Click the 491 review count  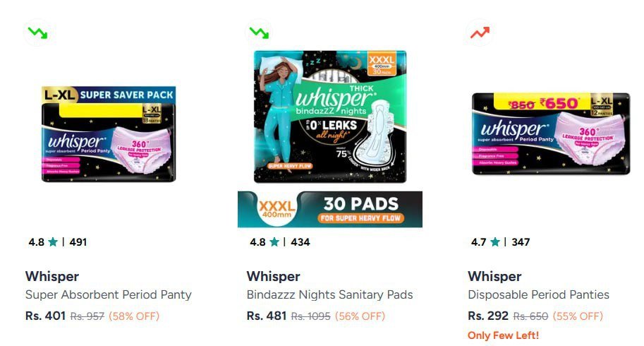point(78,242)
